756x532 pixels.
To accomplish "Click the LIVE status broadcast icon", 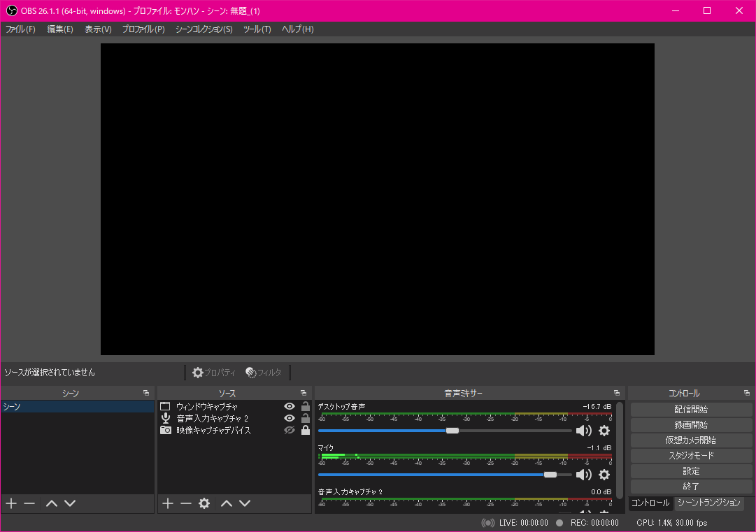I will coord(488,523).
